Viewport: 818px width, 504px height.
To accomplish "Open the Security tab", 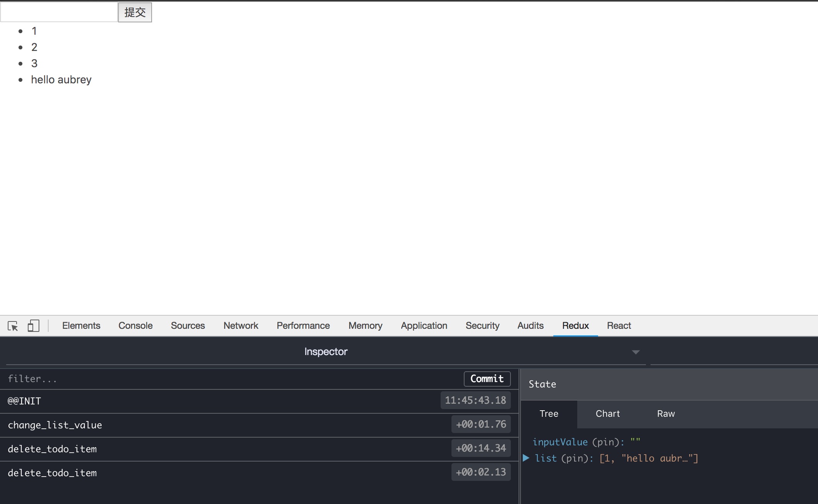I will pos(482,326).
